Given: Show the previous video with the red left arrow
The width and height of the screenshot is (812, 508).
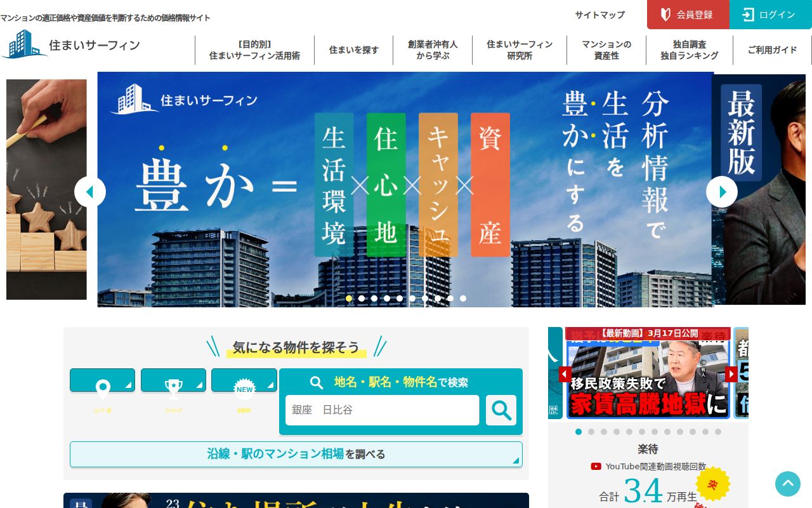Looking at the screenshot, I should coord(565,374).
